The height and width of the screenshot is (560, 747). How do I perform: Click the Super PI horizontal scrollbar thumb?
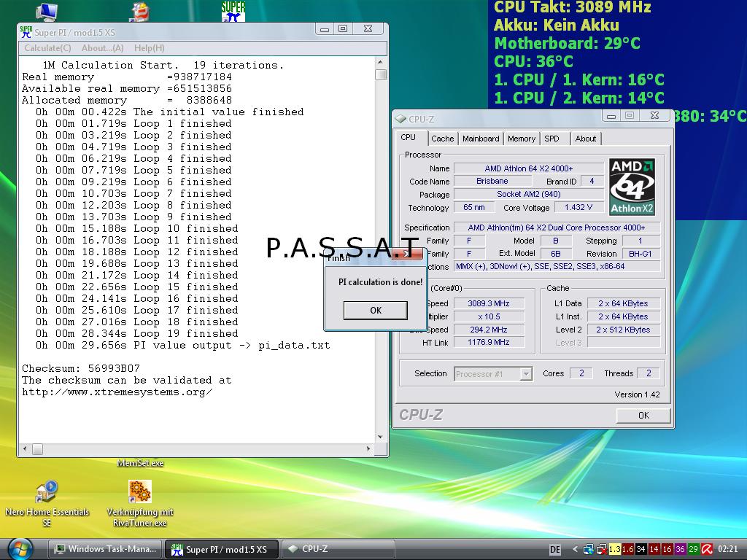click(x=37, y=448)
